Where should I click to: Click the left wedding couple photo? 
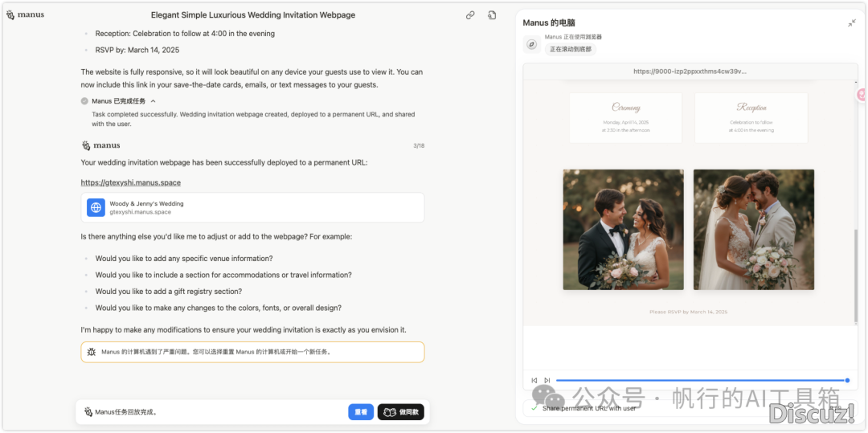(623, 229)
